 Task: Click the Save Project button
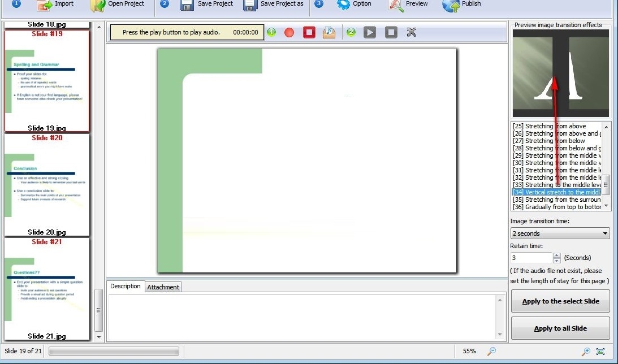(206, 5)
